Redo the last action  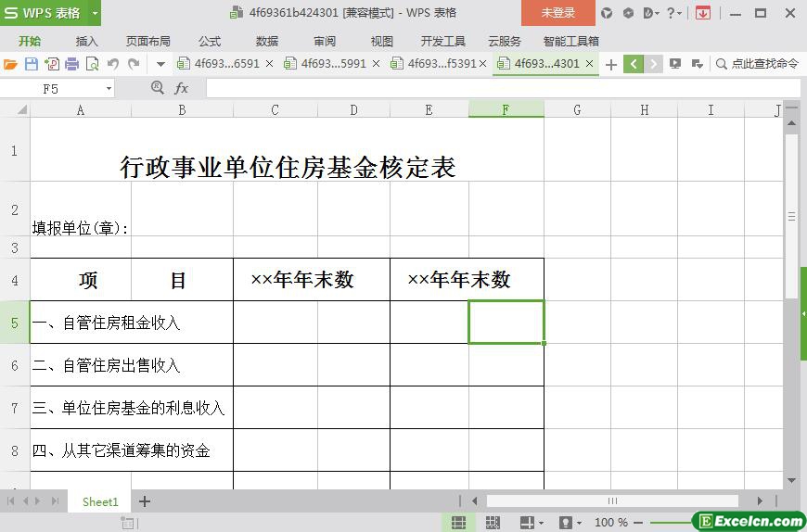click(134, 64)
